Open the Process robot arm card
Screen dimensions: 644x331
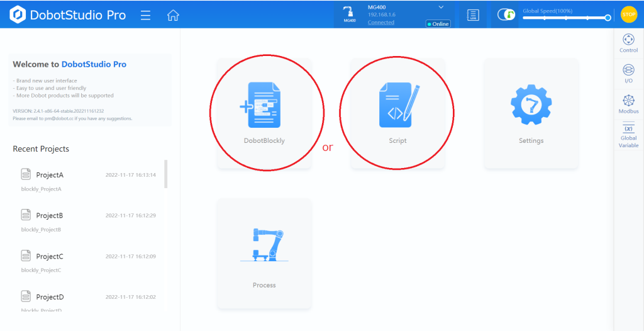(x=264, y=254)
